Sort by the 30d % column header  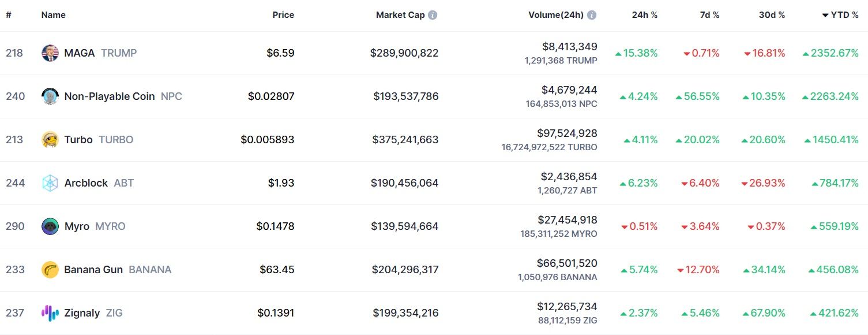point(772,15)
